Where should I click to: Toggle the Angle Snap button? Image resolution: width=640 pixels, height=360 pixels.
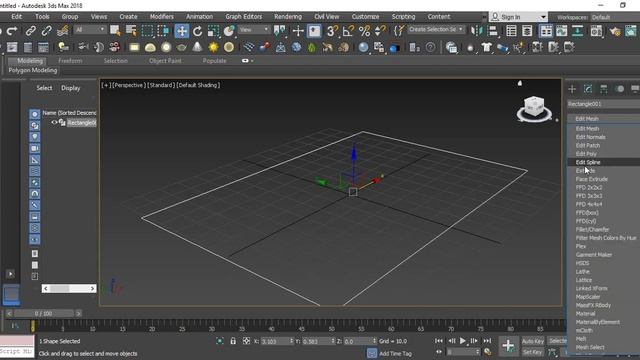349,31
